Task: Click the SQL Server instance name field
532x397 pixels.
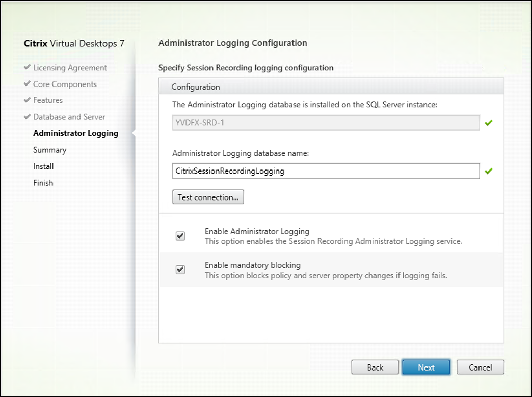Action: coord(326,122)
